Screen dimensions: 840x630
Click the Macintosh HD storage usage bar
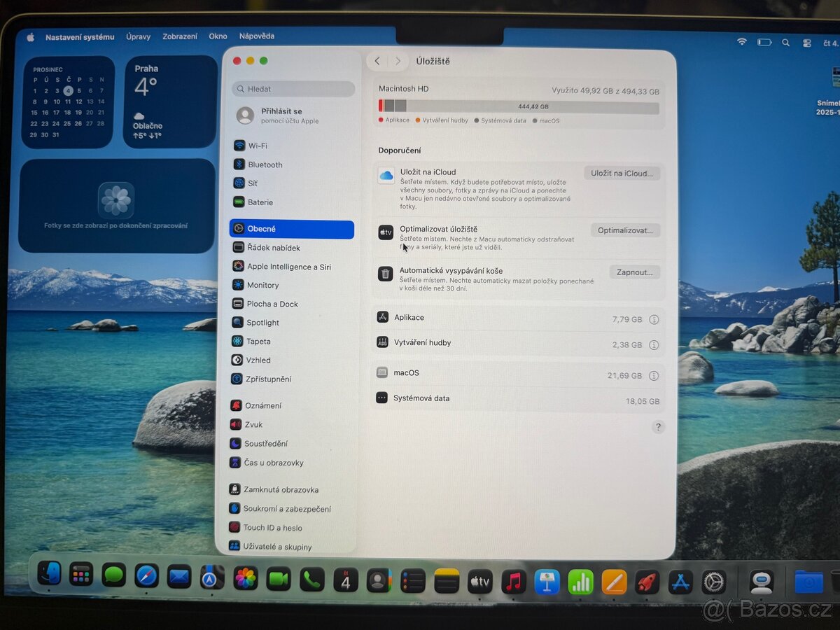pyautogui.click(x=518, y=106)
